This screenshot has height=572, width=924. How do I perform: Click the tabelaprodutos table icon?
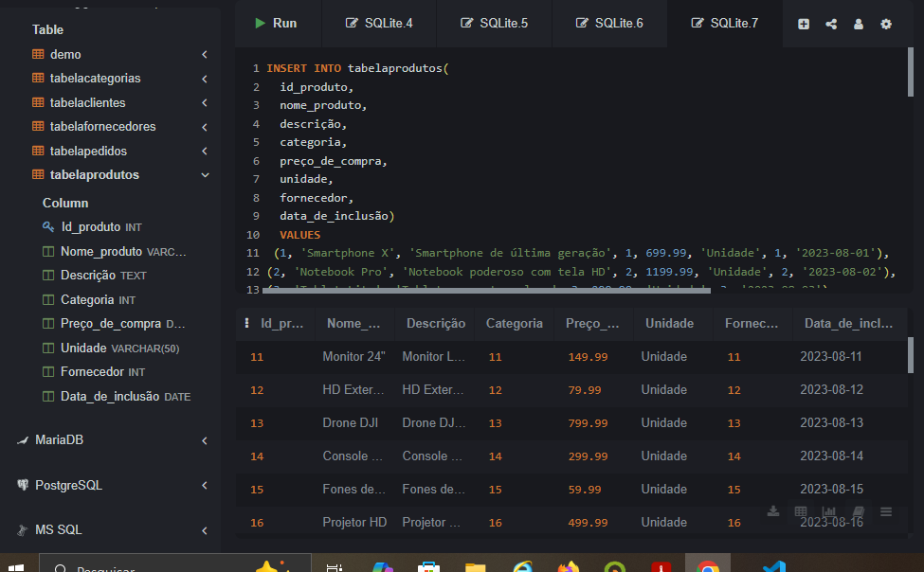pyautogui.click(x=38, y=174)
